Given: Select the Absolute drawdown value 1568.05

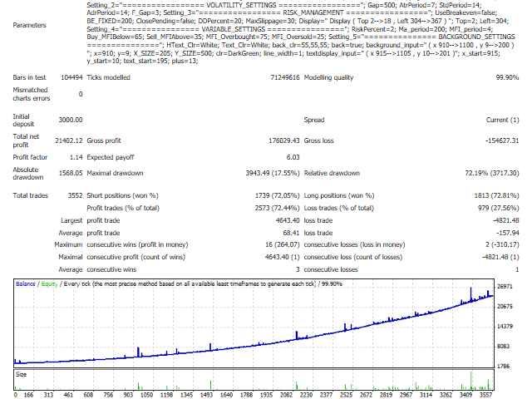Looking at the screenshot, I should click(x=69, y=174).
